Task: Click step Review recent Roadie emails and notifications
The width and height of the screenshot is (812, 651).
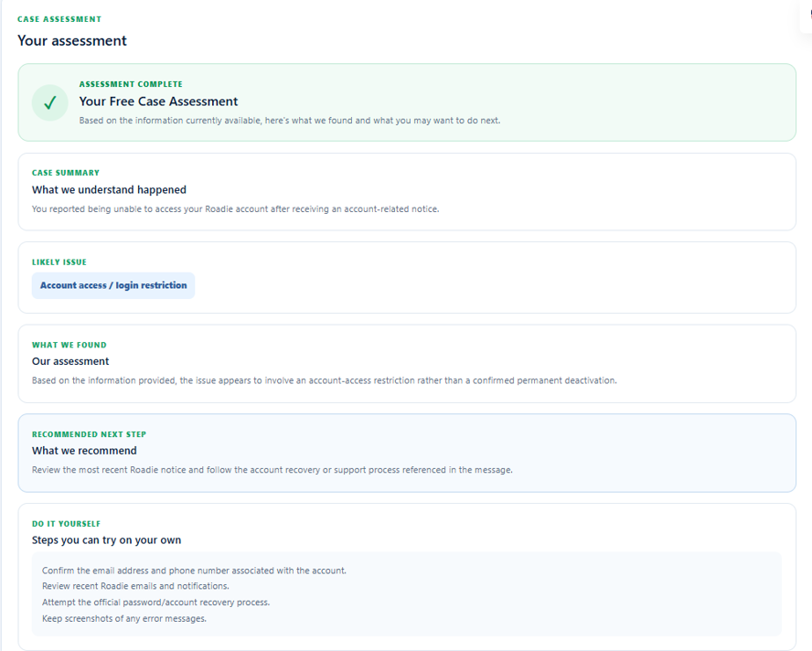Action: pyautogui.click(x=135, y=586)
